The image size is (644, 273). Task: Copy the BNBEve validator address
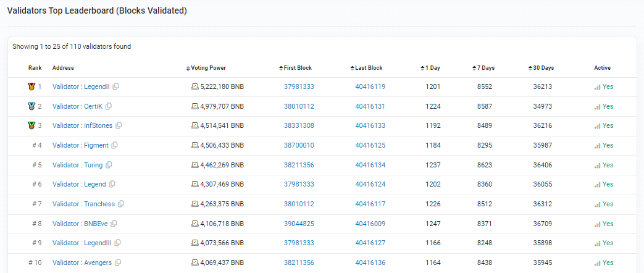[x=114, y=224]
